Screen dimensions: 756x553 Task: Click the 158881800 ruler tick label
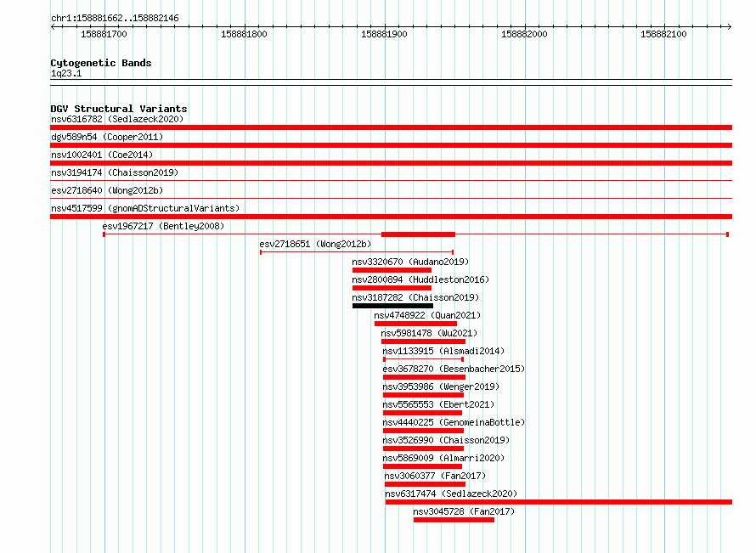(244, 34)
